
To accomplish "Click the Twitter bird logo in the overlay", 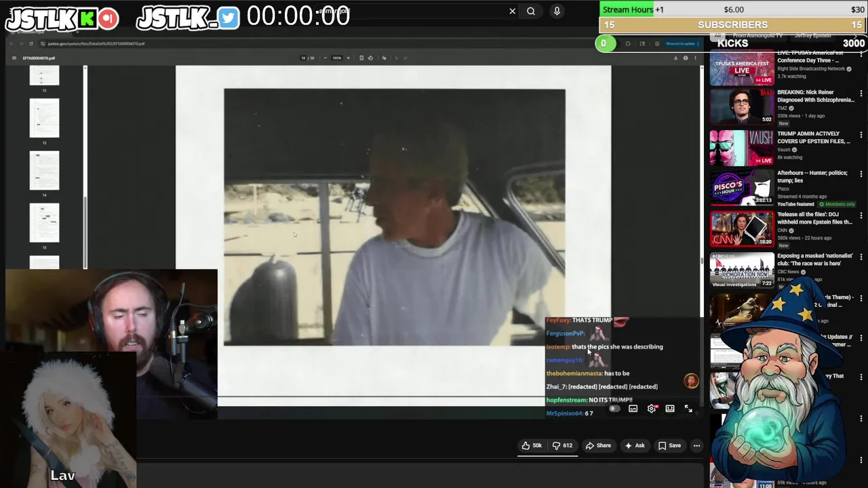I will point(229,18).
